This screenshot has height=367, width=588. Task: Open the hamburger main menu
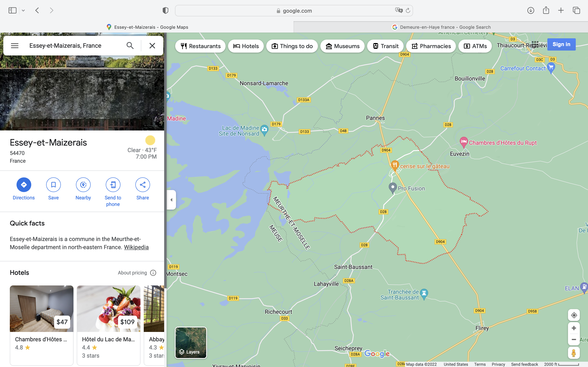click(14, 46)
